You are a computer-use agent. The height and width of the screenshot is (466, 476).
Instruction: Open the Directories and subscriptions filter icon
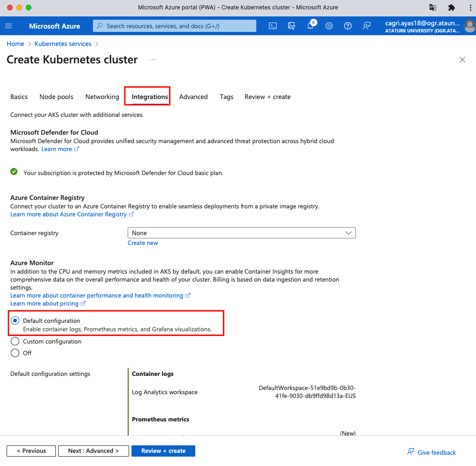click(x=292, y=26)
